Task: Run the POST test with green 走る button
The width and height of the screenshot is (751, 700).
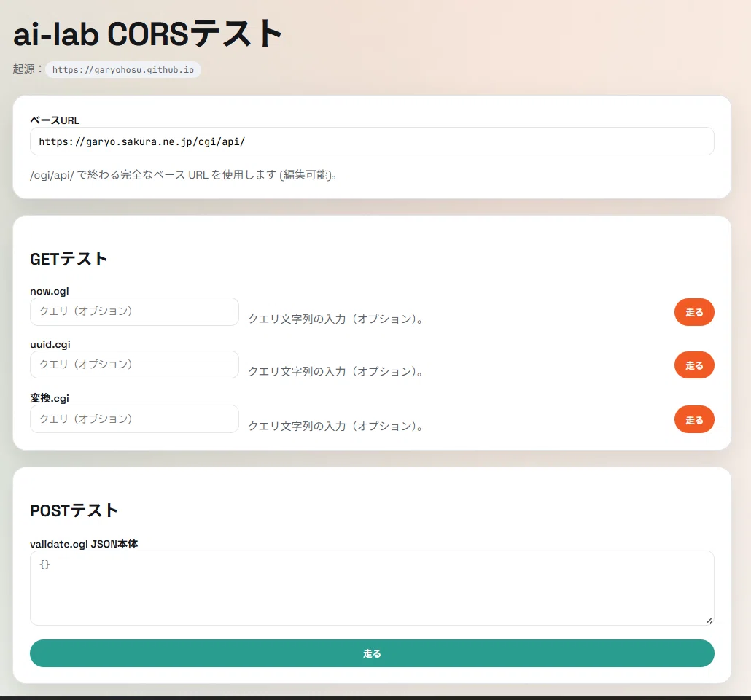Action: pyautogui.click(x=372, y=653)
